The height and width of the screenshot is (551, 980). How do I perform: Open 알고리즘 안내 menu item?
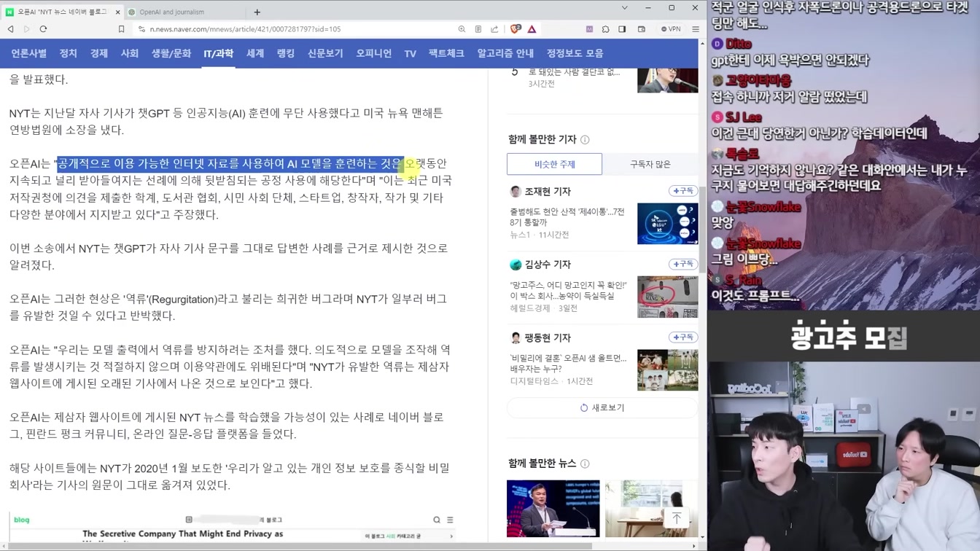tap(505, 53)
